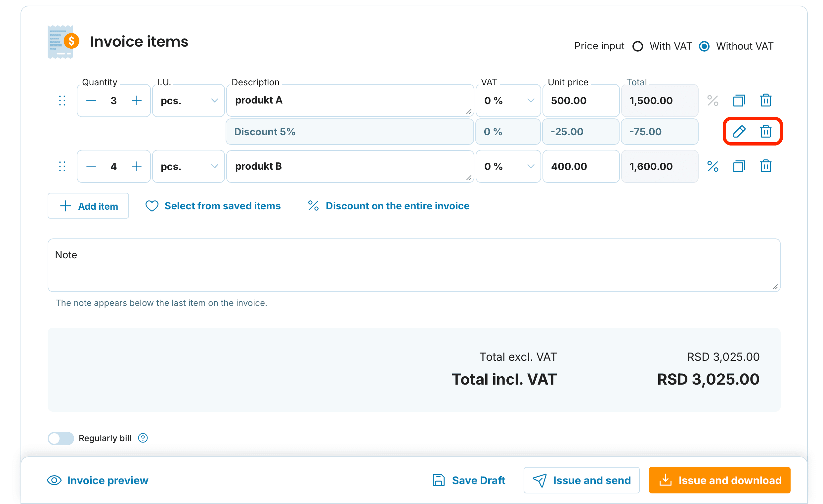Duplicate the produkt B row
Screen dimensions: 823x504
pos(739,166)
